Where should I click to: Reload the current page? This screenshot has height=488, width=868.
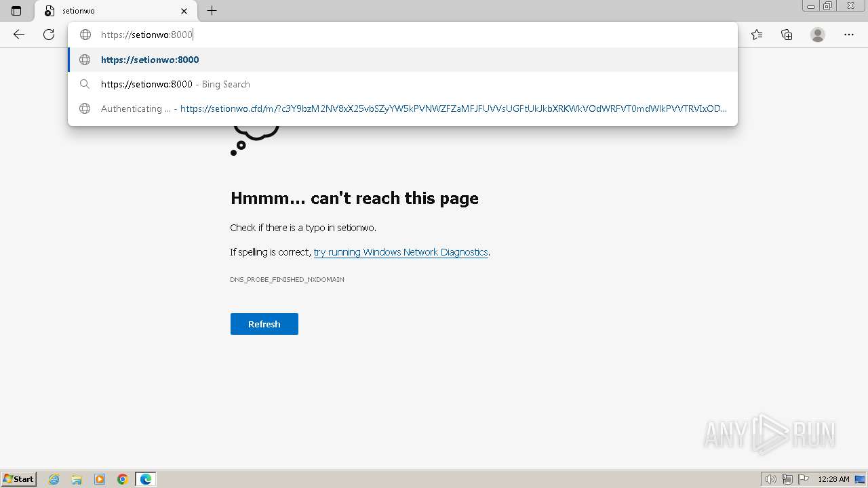tap(49, 35)
